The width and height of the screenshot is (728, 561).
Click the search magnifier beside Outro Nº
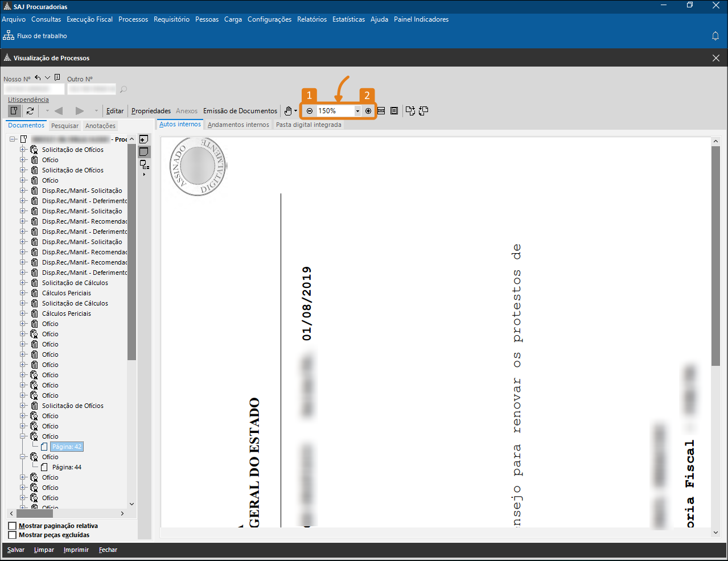point(124,89)
